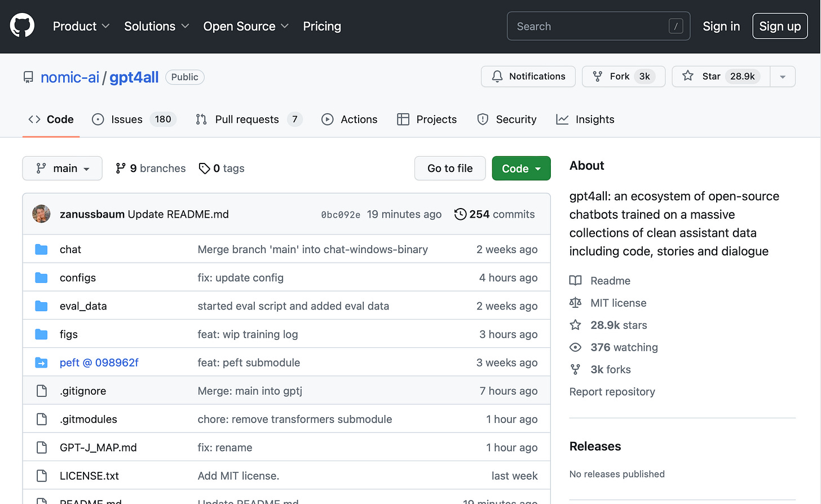Open the gpt4all repository name link
This screenshot has height=504, width=821.
(134, 77)
